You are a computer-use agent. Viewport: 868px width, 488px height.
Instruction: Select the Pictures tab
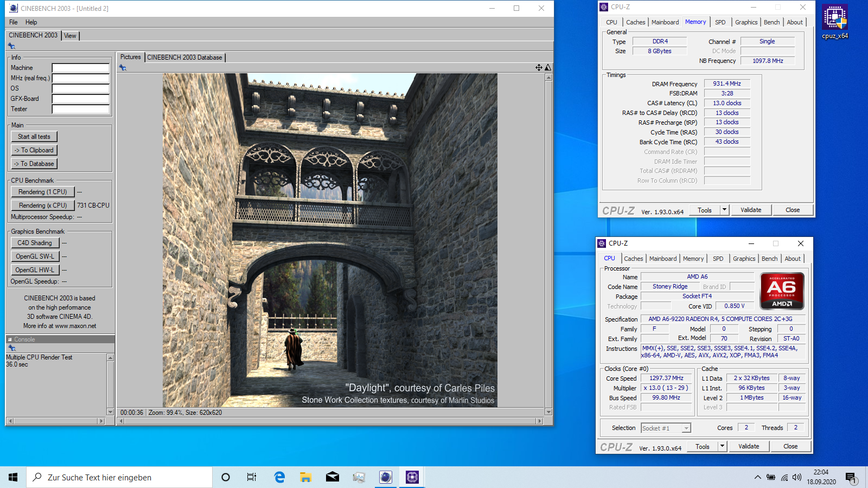coord(130,57)
